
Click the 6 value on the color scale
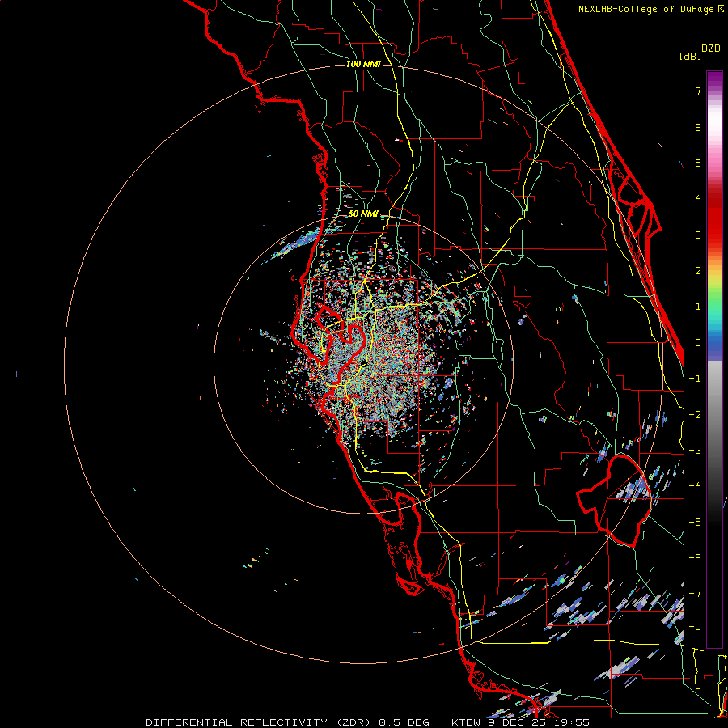pyautogui.click(x=698, y=127)
